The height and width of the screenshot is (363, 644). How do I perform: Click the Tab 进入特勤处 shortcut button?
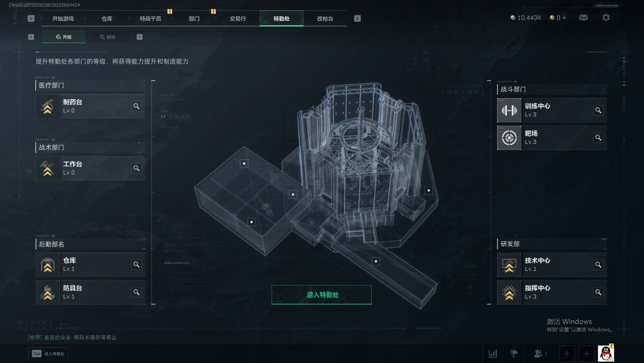(48, 353)
